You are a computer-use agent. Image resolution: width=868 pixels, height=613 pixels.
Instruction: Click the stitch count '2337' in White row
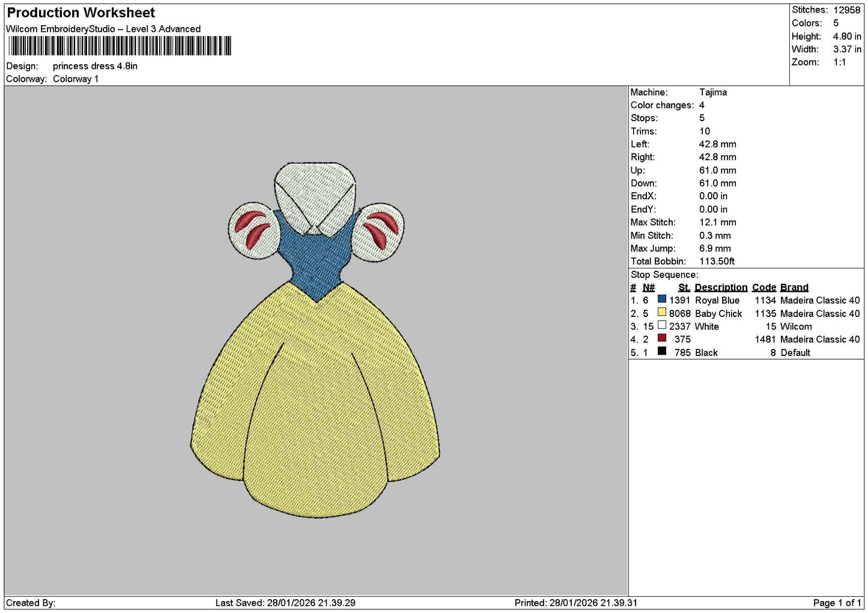(680, 327)
